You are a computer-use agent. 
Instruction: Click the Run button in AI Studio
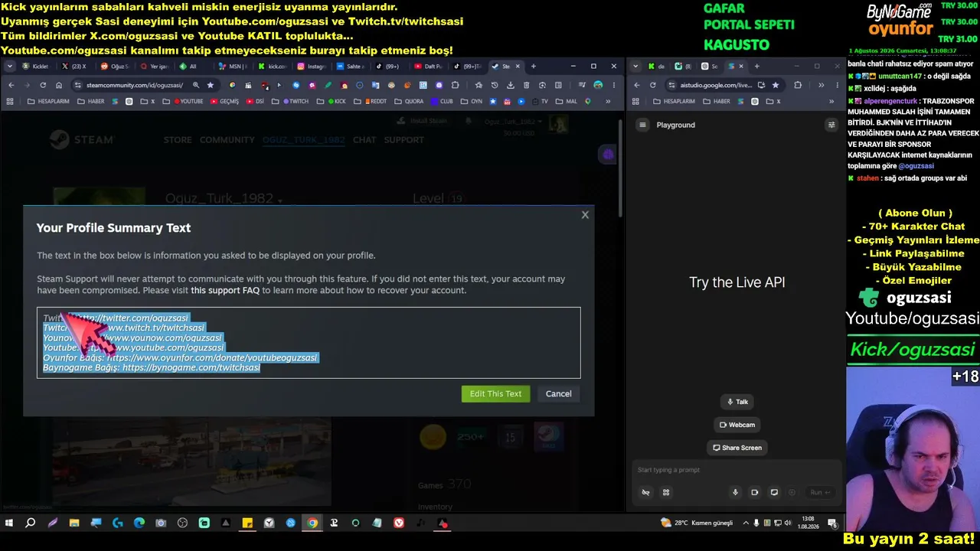pos(821,492)
